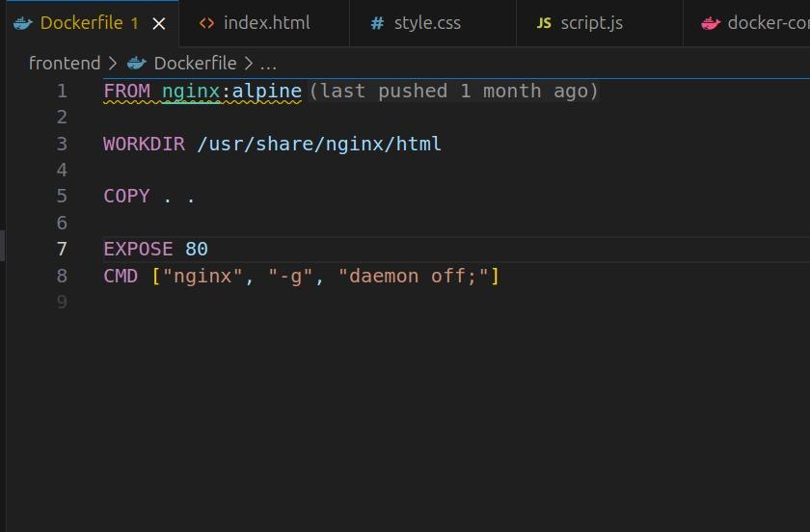Open the docker-compose tab label

[768, 23]
